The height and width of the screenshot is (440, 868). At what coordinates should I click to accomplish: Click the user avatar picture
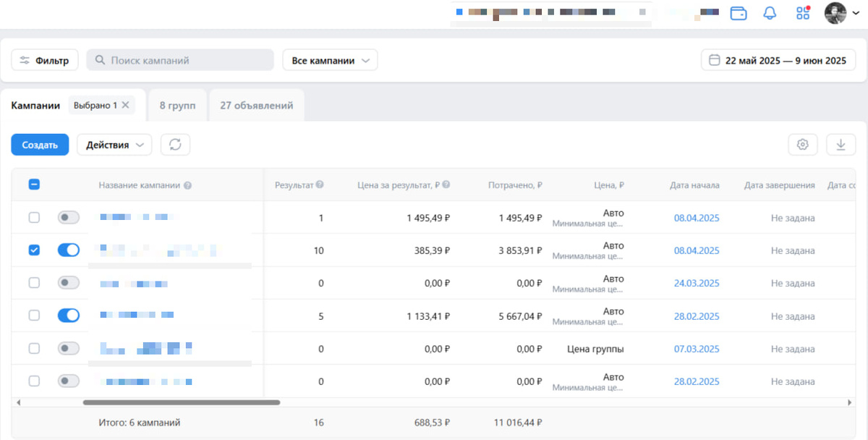click(x=835, y=13)
